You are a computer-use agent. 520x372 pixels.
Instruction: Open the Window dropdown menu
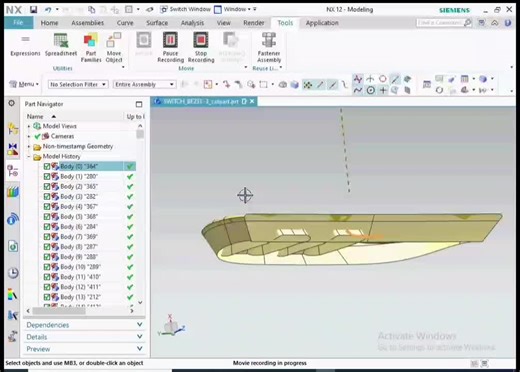[x=235, y=9]
